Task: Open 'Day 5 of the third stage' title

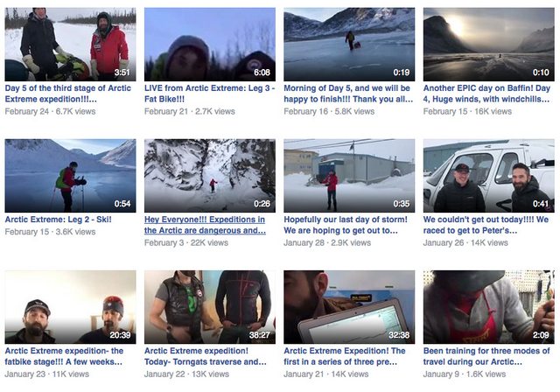Action: click(x=68, y=94)
